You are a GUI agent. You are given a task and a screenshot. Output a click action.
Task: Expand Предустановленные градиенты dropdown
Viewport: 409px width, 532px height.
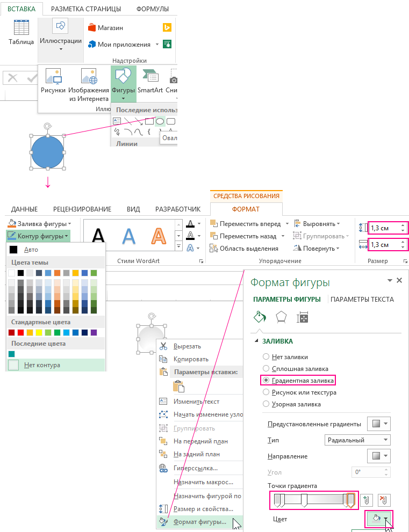(x=378, y=424)
